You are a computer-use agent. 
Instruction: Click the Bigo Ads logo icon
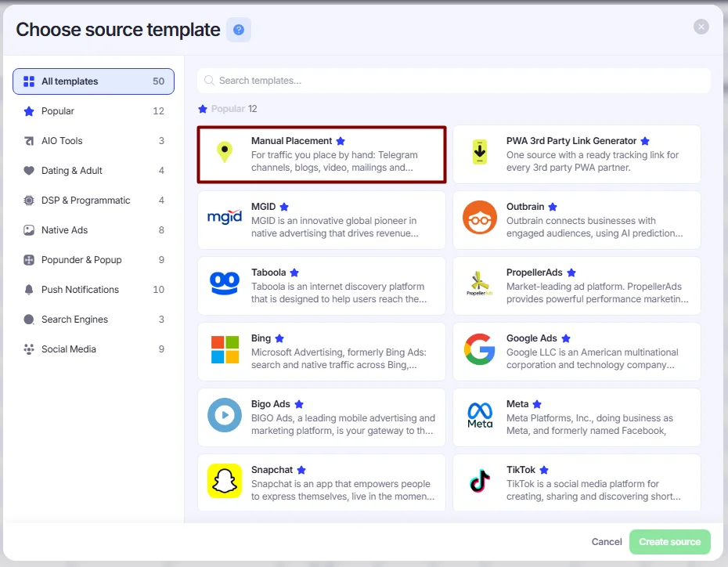pyautogui.click(x=225, y=415)
